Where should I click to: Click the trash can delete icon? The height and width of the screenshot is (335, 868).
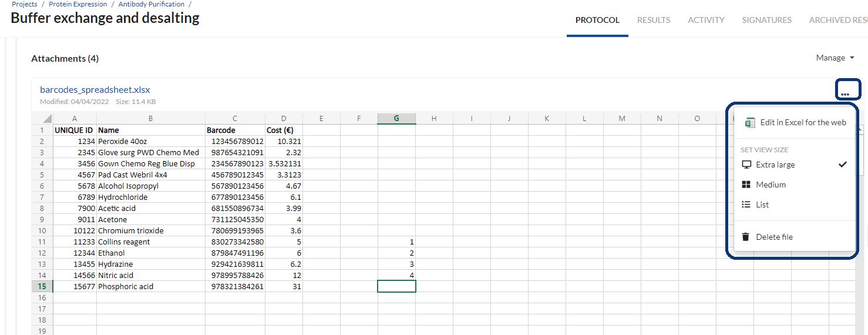pos(746,237)
